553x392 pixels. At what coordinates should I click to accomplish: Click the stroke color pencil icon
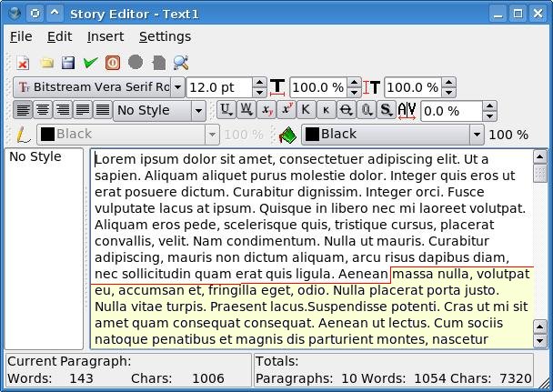pyautogui.click(x=24, y=135)
